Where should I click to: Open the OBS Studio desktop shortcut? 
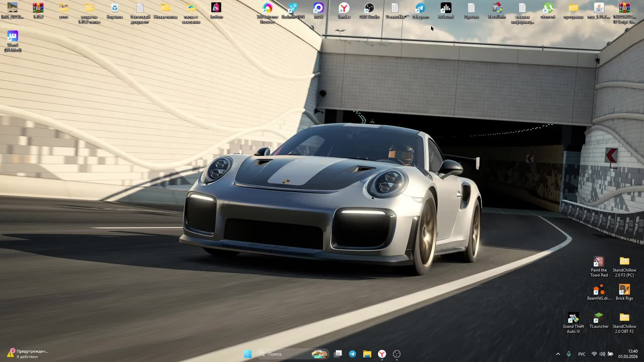[369, 8]
